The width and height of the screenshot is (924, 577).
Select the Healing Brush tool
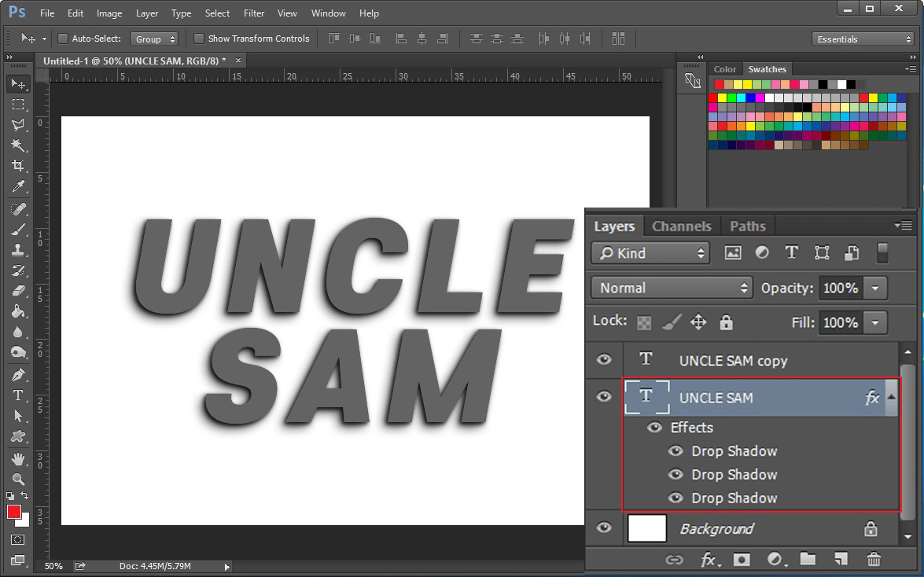18,209
